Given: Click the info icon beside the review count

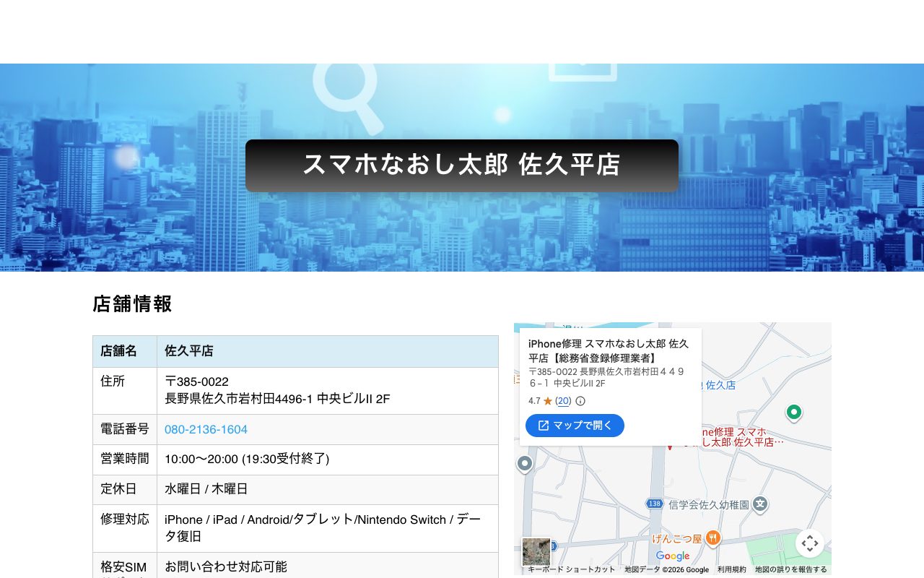Looking at the screenshot, I should (x=580, y=401).
